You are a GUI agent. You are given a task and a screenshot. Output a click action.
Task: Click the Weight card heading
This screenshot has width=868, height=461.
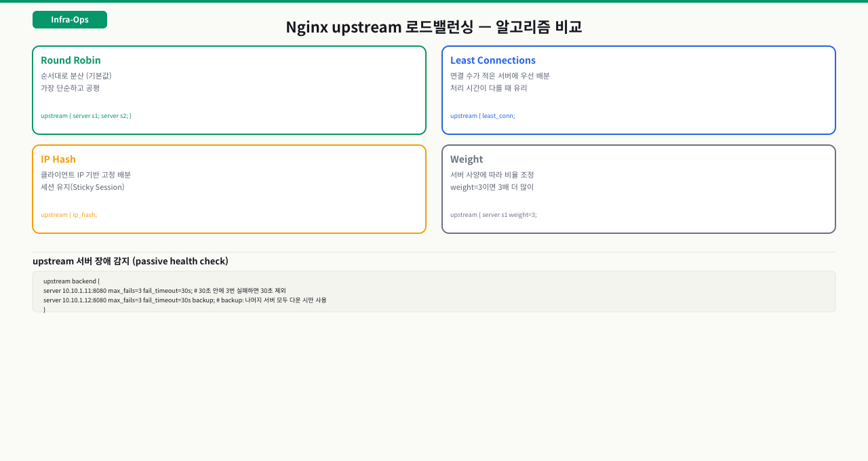pos(467,159)
